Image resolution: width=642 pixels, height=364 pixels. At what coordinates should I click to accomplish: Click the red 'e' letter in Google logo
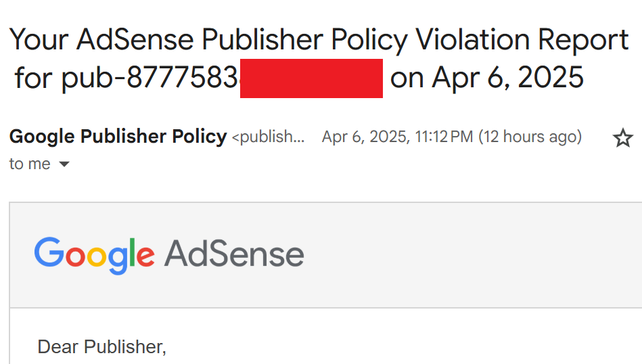coord(145,256)
